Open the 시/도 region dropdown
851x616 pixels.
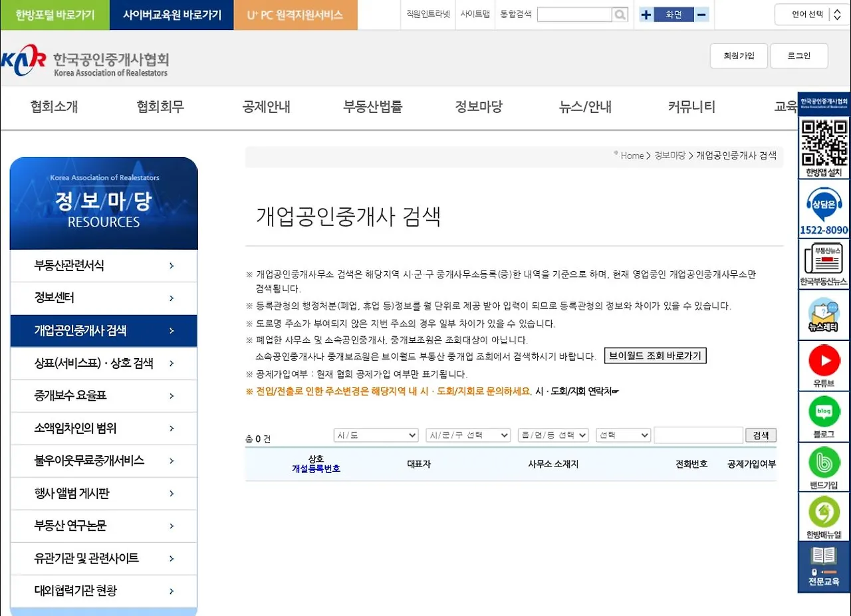376,435
